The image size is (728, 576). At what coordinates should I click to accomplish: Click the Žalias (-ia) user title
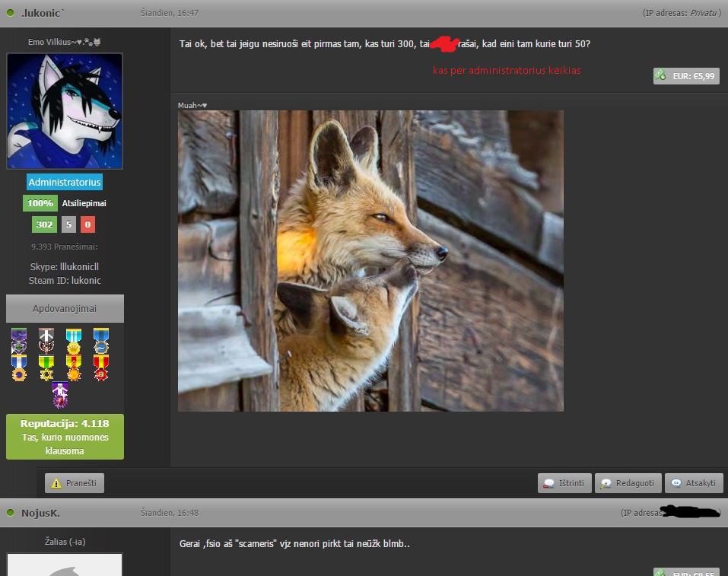65,542
